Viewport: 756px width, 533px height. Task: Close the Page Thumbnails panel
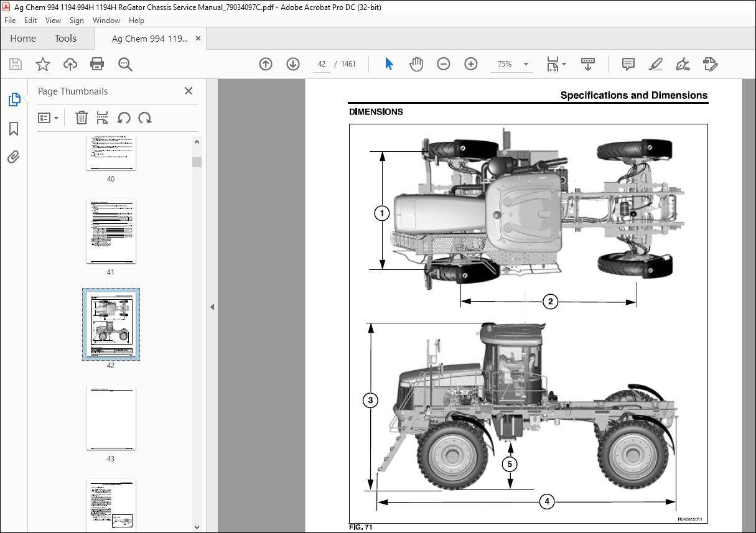[x=189, y=91]
